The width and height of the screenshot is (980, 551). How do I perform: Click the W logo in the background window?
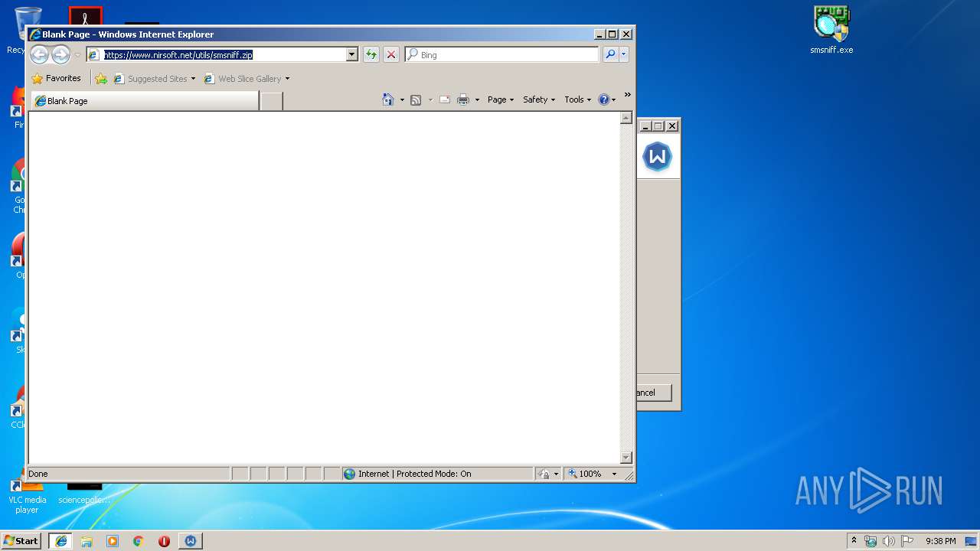pyautogui.click(x=657, y=157)
